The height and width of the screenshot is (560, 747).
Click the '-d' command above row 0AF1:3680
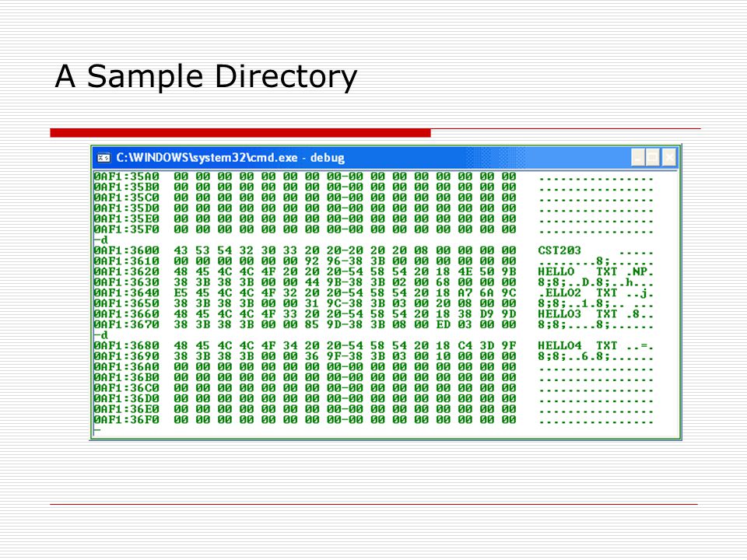click(101, 335)
